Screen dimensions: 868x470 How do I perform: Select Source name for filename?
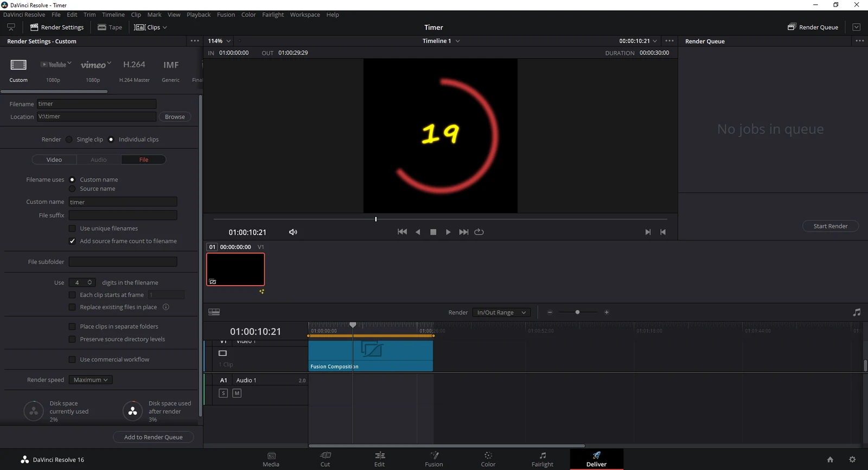tap(72, 189)
